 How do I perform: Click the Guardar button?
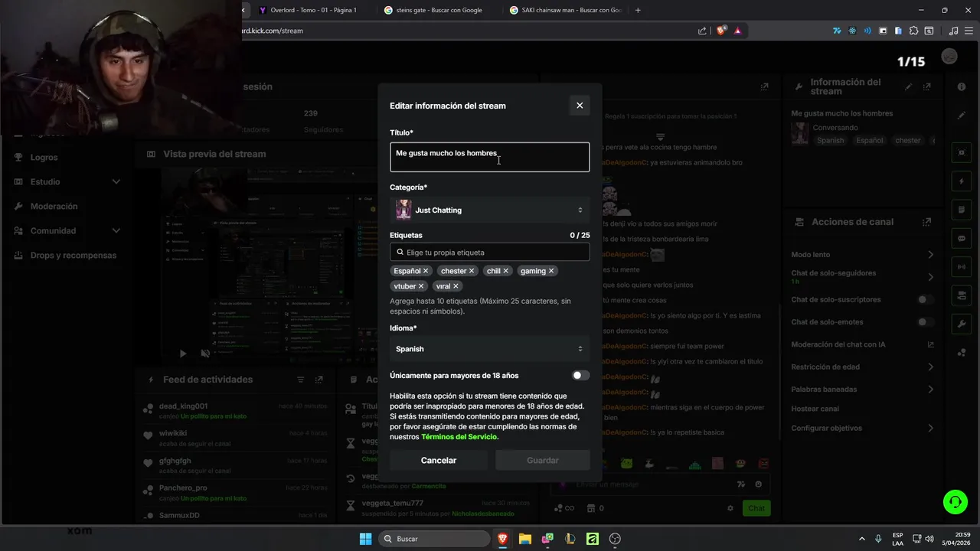click(543, 461)
